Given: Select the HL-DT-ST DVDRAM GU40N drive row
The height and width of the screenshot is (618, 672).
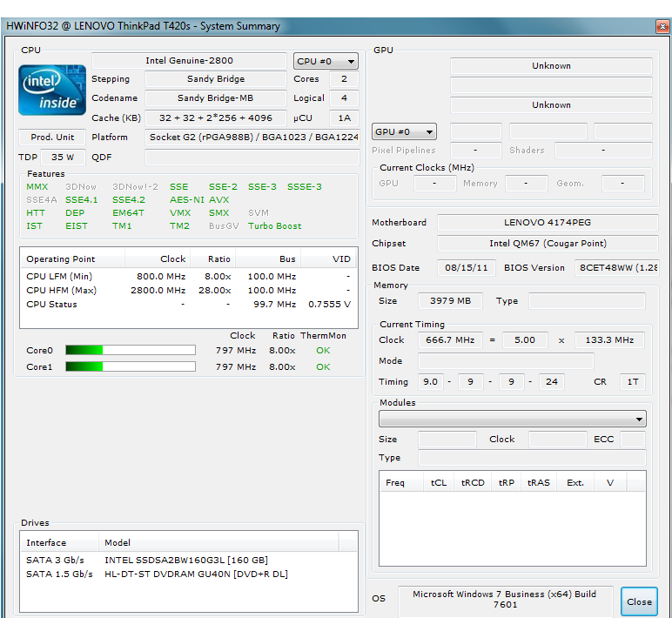Looking at the screenshot, I should [189, 574].
